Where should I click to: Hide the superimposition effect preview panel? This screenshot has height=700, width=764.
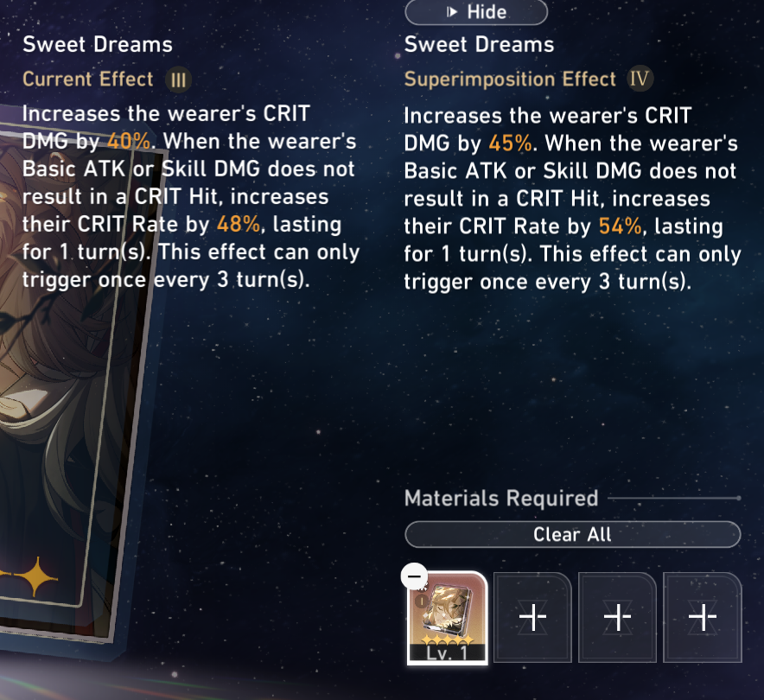tap(476, 12)
